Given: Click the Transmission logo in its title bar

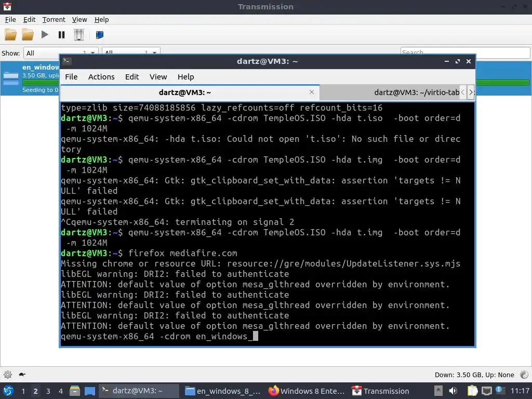Looking at the screenshot, I should (7, 6).
